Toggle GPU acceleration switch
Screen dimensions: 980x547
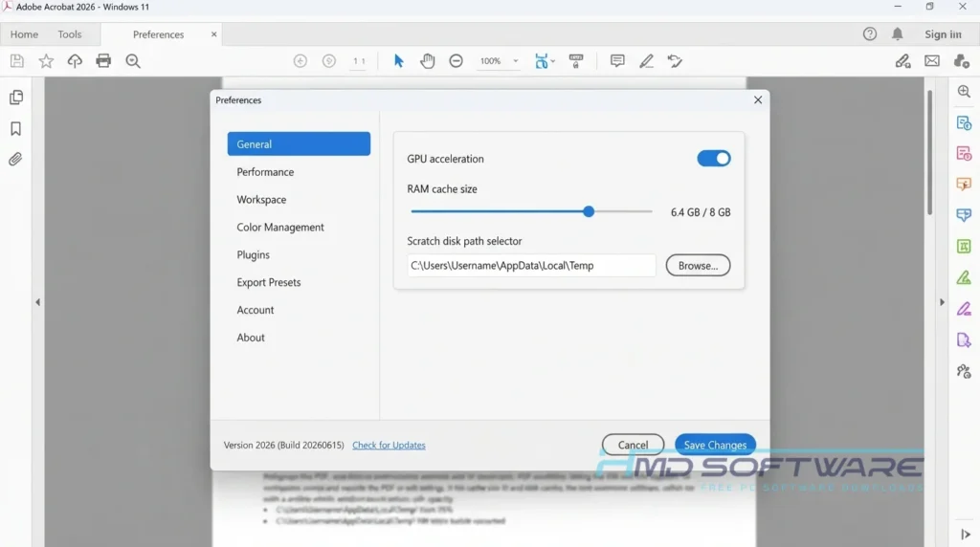click(714, 159)
